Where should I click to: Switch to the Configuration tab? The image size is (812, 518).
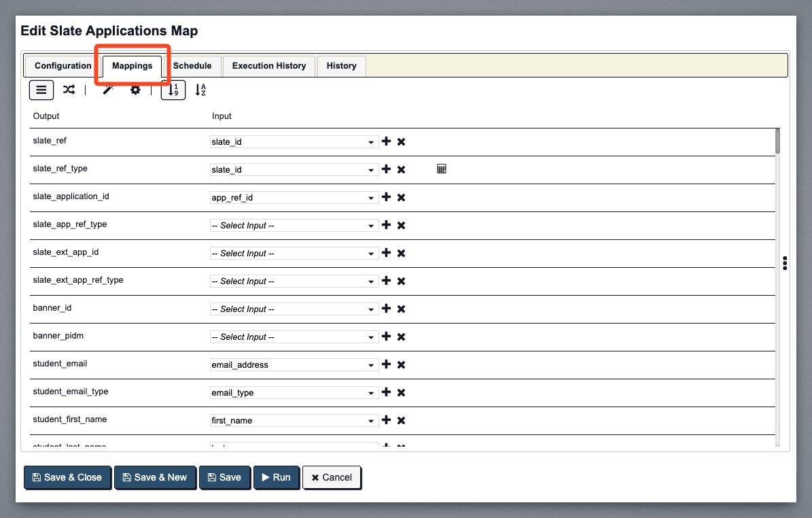[63, 66]
